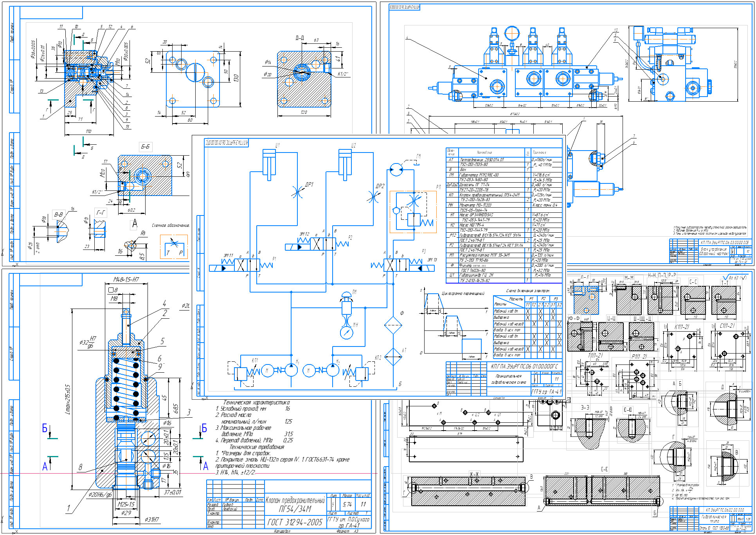Click table row 'Гидромотор M7F2N5C-00'
The width and height of the screenshot is (756, 535).
point(504,175)
